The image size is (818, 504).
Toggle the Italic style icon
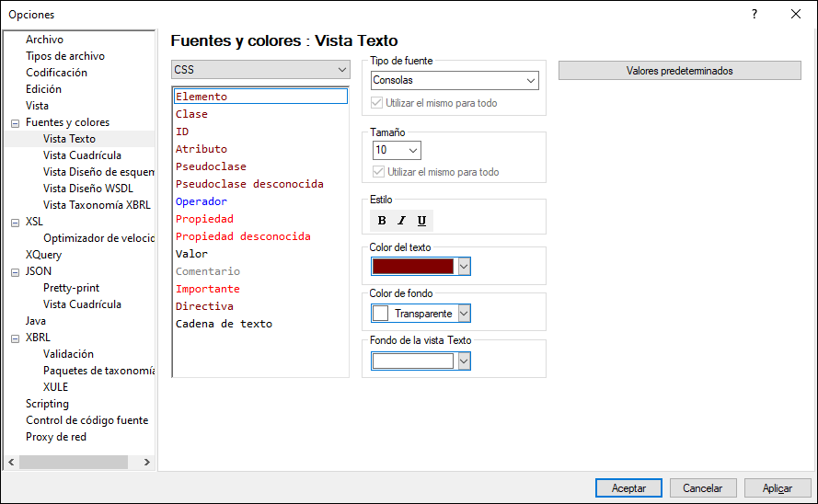401,221
